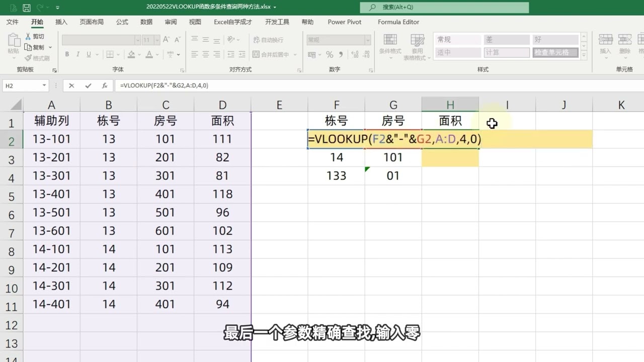Viewport: 644px width, 362px height.
Task: Click the Insert Function fx icon
Action: [105, 85]
